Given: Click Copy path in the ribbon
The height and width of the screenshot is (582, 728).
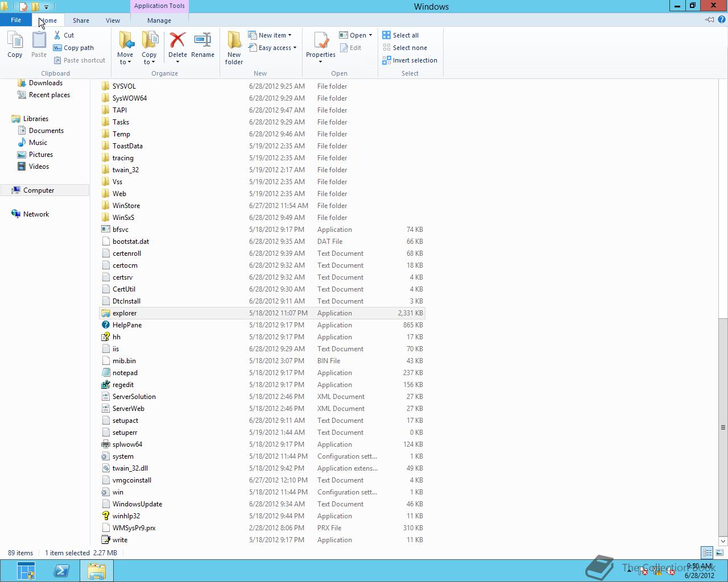Looking at the screenshot, I should click(73, 48).
